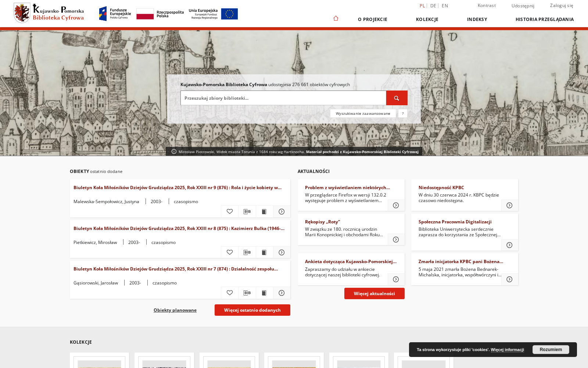588x368 pixels.
Task: Open arrow for Niedostępność KPBC news
Action: pos(509,205)
